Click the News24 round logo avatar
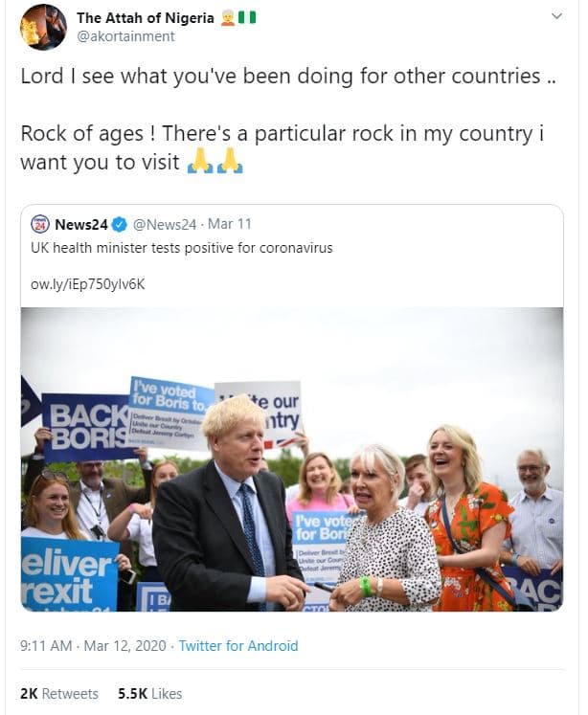The image size is (588, 715). pyautogui.click(x=40, y=225)
